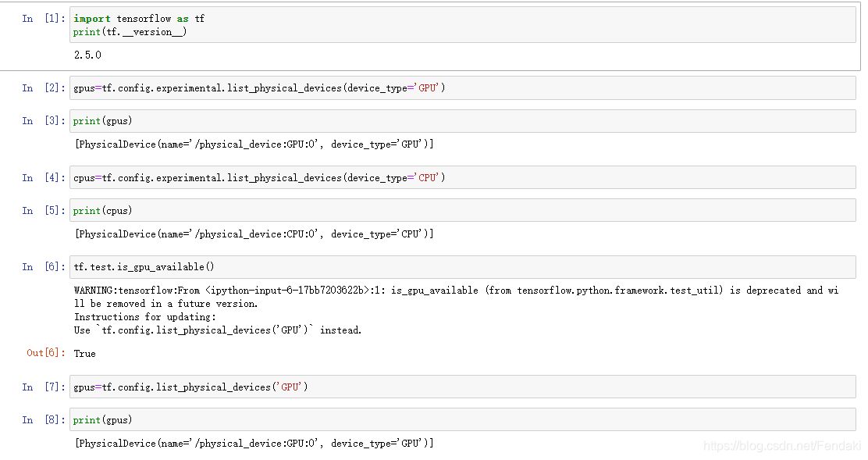Click the In [6]: prompt label
868x460 pixels.
pyautogui.click(x=44, y=267)
